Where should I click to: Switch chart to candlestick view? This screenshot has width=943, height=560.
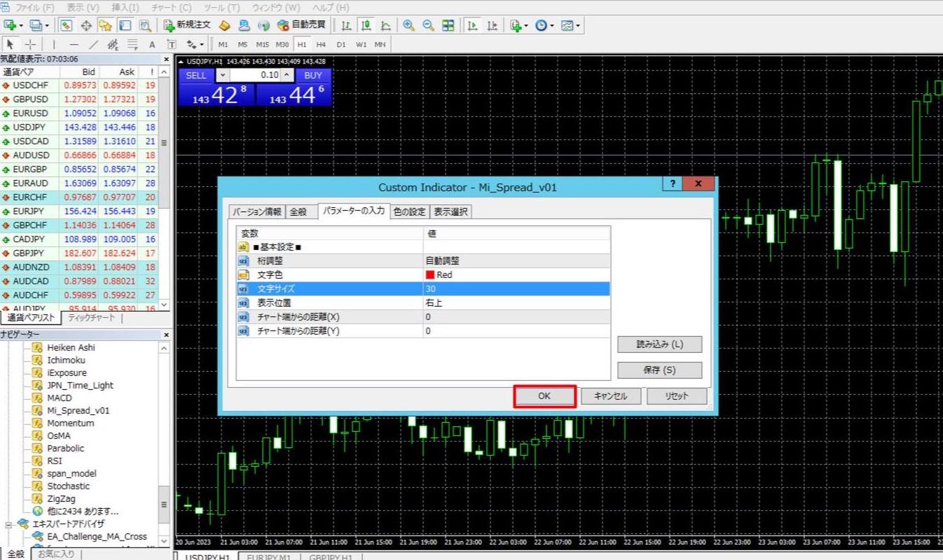coord(364,25)
